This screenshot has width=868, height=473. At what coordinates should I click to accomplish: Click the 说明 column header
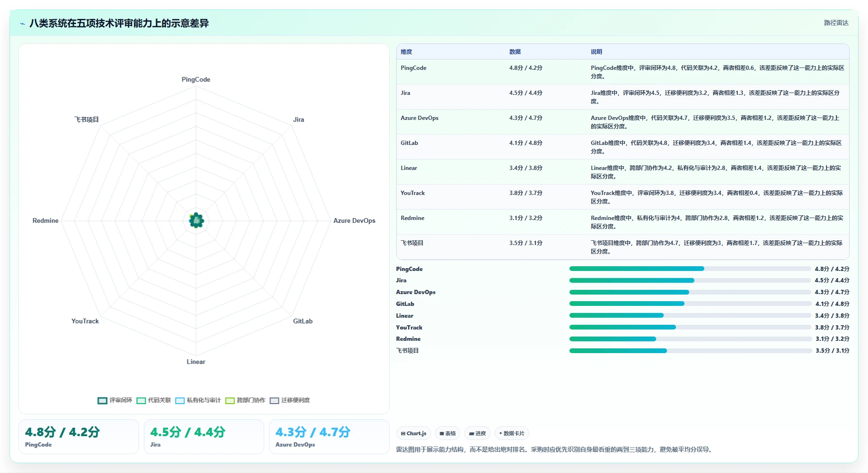tap(596, 52)
